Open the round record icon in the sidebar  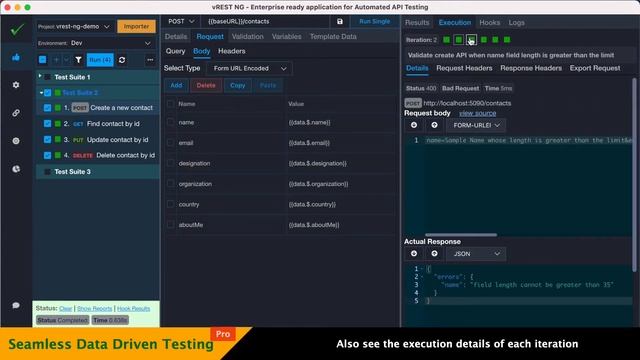click(x=16, y=141)
